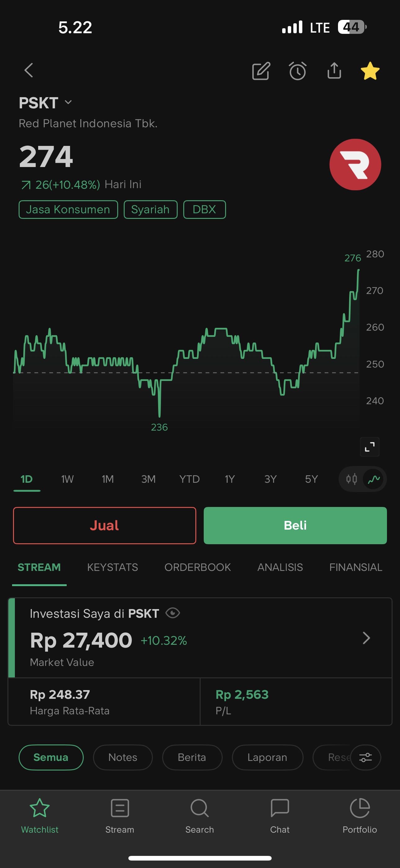Image resolution: width=400 pixels, height=868 pixels.
Task: Expand chart to fullscreen
Action: [x=370, y=447]
